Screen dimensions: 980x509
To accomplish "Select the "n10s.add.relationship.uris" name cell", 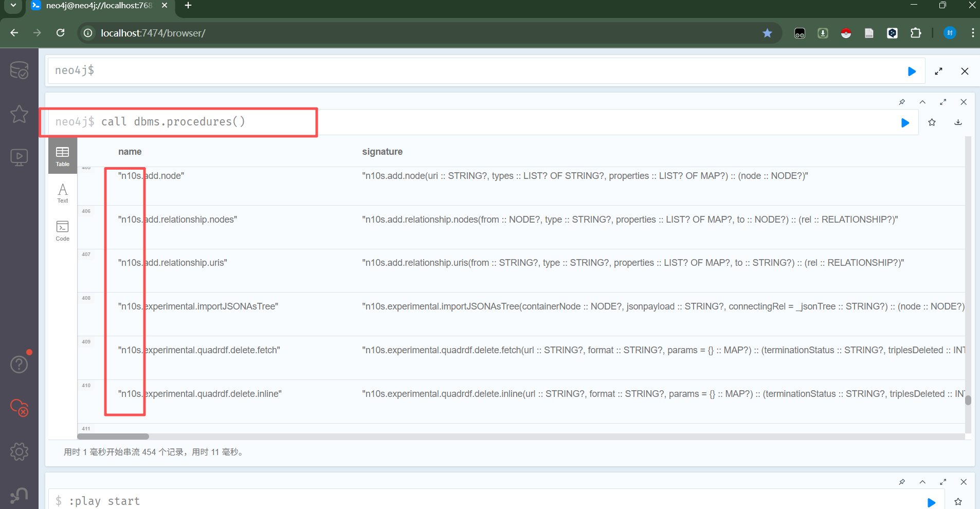I will 172,263.
